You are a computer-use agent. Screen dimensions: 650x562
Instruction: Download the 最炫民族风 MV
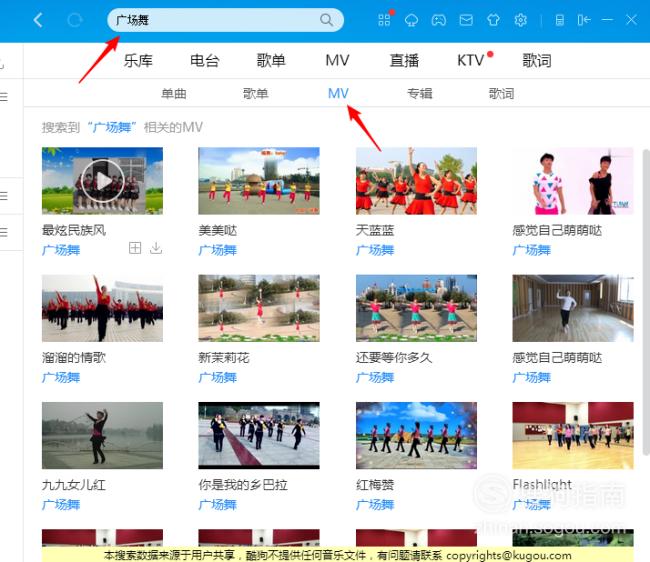pyautogui.click(x=156, y=248)
